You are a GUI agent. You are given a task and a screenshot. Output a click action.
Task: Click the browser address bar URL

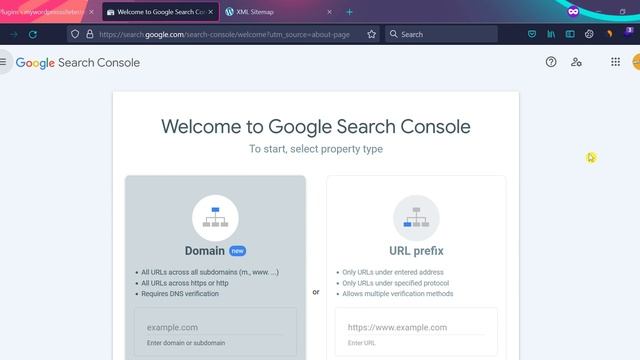tap(224, 35)
